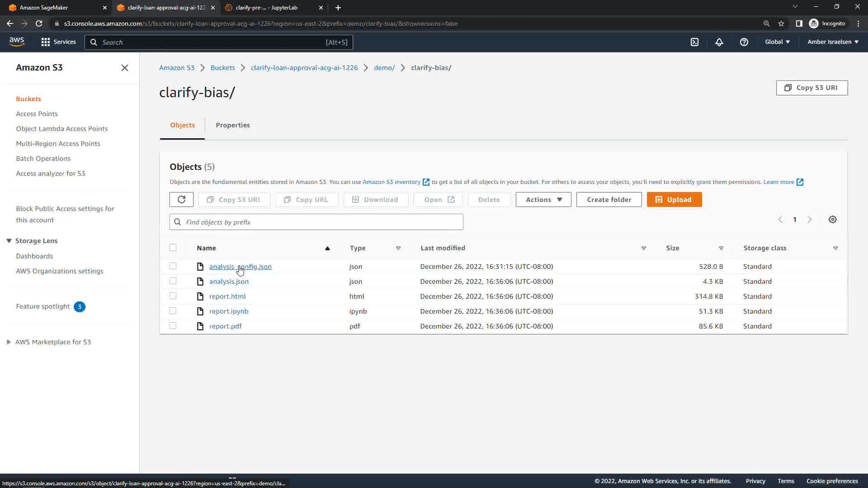The image size is (868, 488).
Task: Open the report.pdf object link
Action: pyautogui.click(x=225, y=326)
